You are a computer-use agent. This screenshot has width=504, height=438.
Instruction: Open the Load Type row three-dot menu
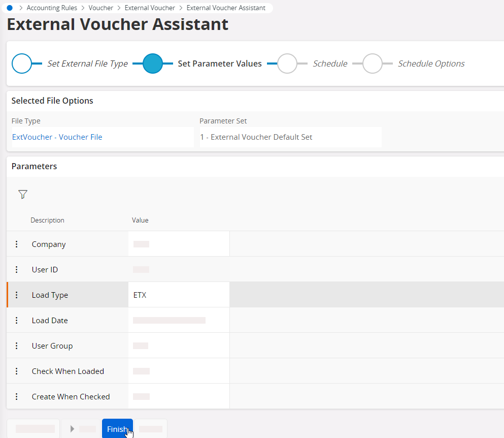tap(16, 295)
